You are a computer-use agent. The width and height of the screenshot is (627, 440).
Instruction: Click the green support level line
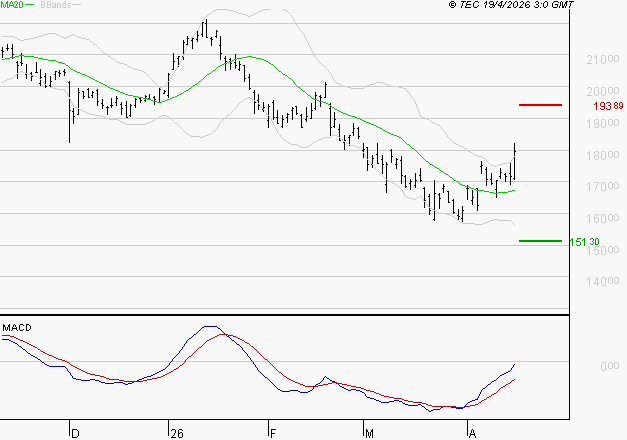pyautogui.click(x=540, y=241)
